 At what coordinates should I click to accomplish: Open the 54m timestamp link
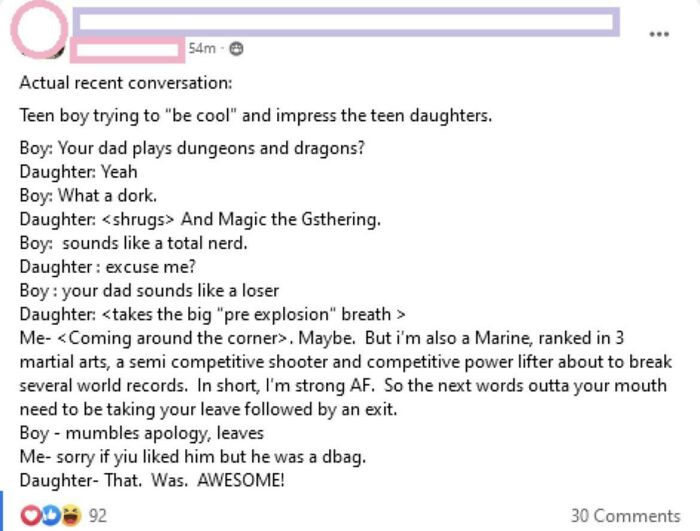pyautogui.click(x=203, y=48)
